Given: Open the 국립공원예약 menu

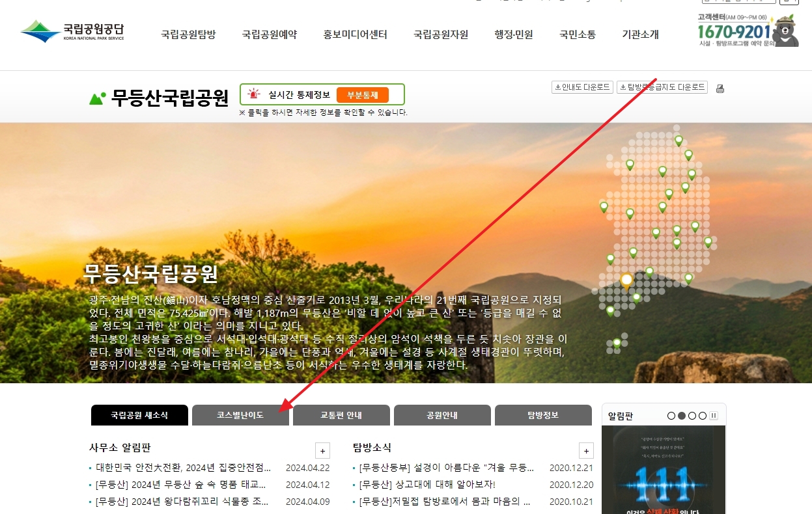Looking at the screenshot, I should pos(269,34).
